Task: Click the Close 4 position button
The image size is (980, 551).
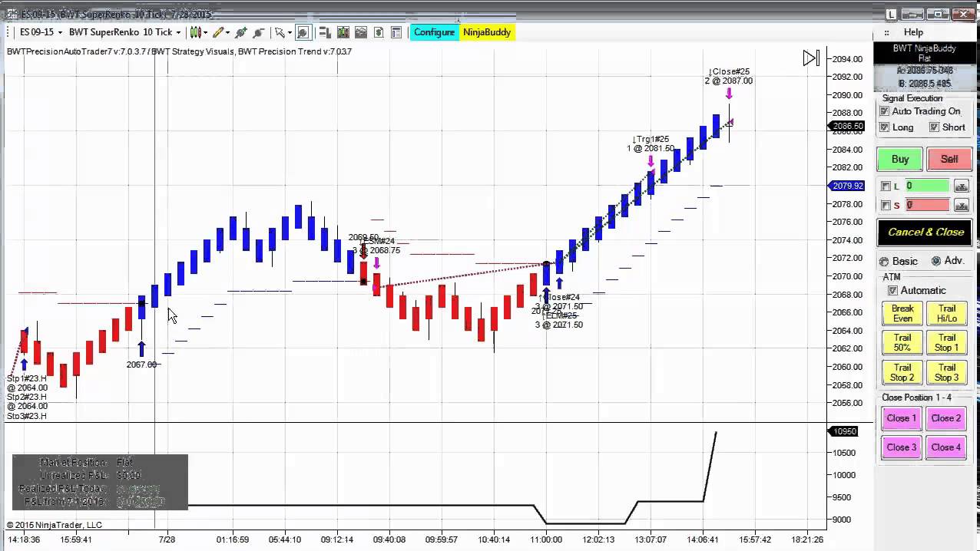Action: click(x=946, y=447)
